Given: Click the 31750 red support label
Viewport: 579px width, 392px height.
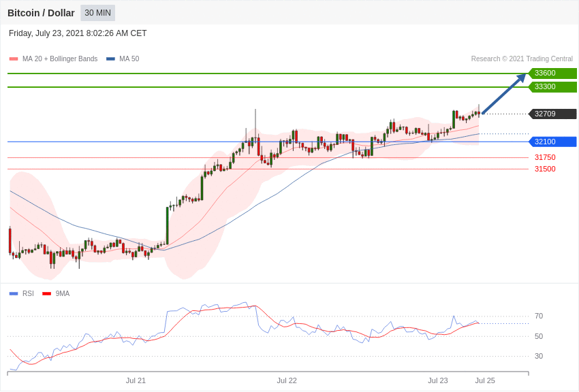Looking at the screenshot, I should tap(545, 157).
